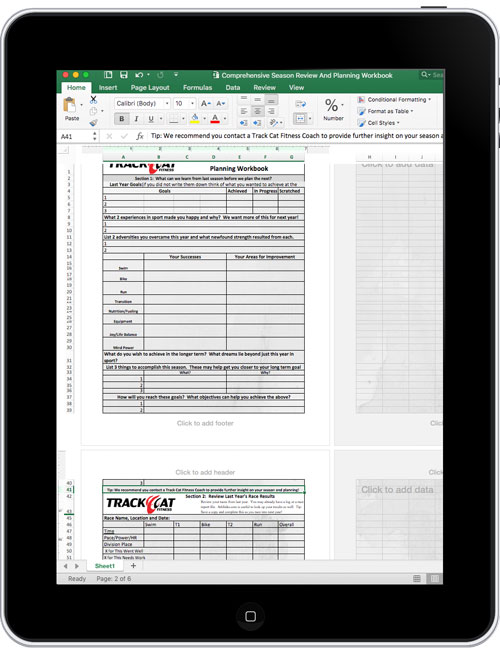Screen dimensions: 500x648
Task: Confirm formula entry with checkmark
Action: point(124,136)
